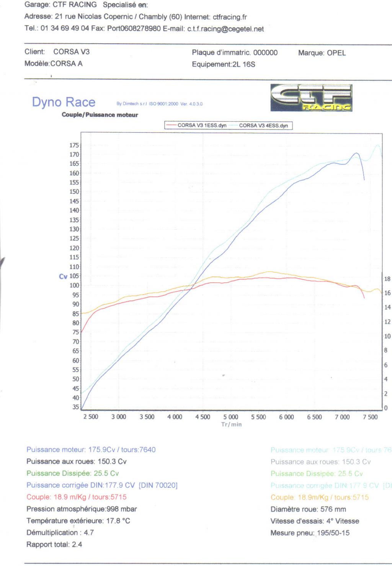The height and width of the screenshot is (566, 392).
Task: Select the "CORSA V3 1ESS.dyn" legend entry
Action: click(196, 125)
